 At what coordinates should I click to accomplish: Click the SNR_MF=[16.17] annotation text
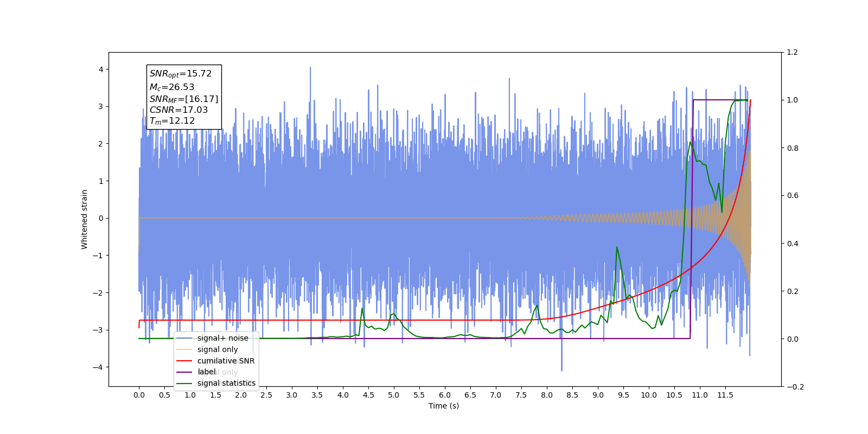184,99
